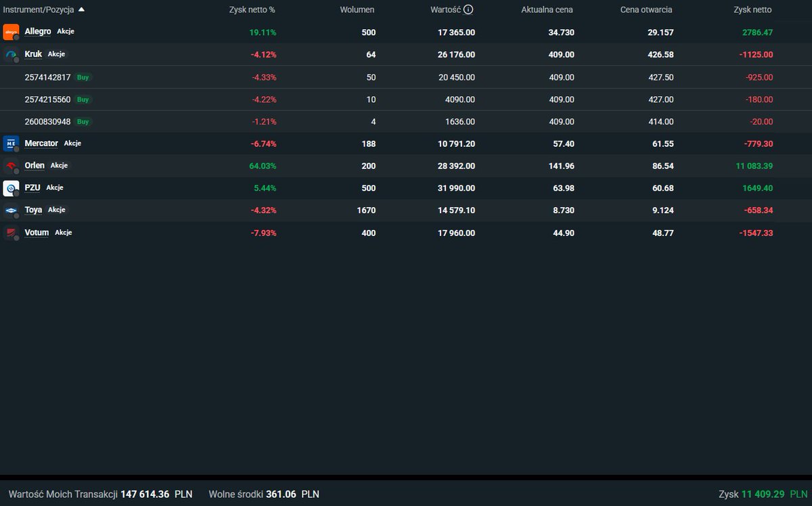Click Allegro net profit 2786.47
The image size is (812, 506).
(757, 32)
